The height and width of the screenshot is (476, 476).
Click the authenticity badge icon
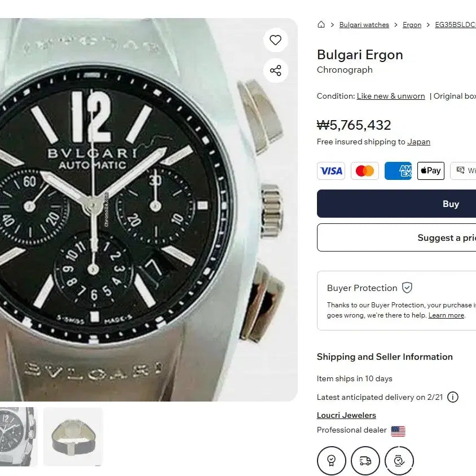tap(332, 461)
